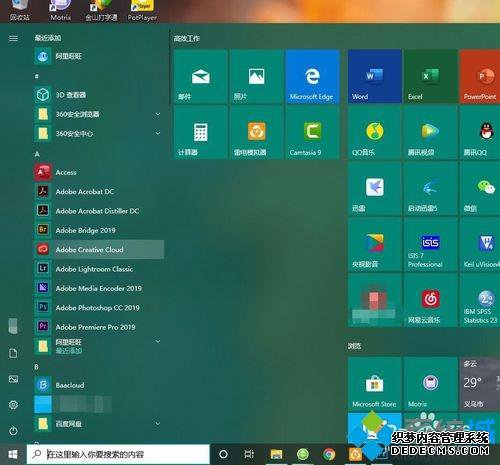Click the # section header
This screenshot has height=465, width=500.
click(x=37, y=76)
